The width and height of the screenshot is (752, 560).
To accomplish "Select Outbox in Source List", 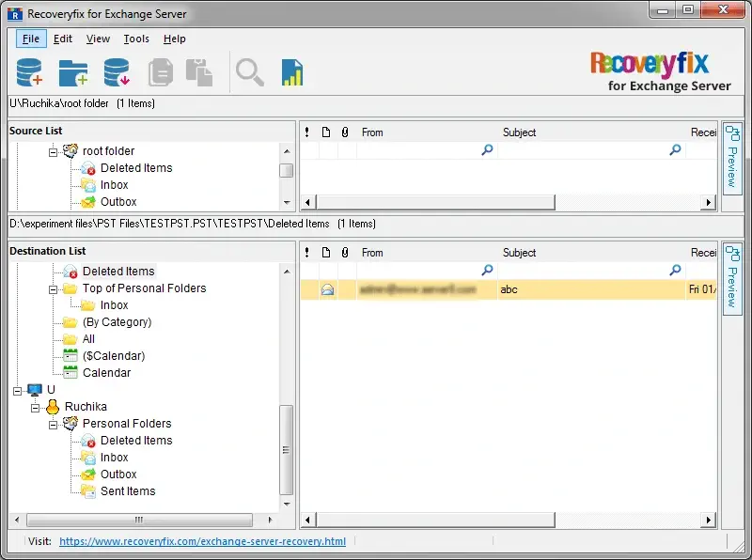I will (118, 201).
